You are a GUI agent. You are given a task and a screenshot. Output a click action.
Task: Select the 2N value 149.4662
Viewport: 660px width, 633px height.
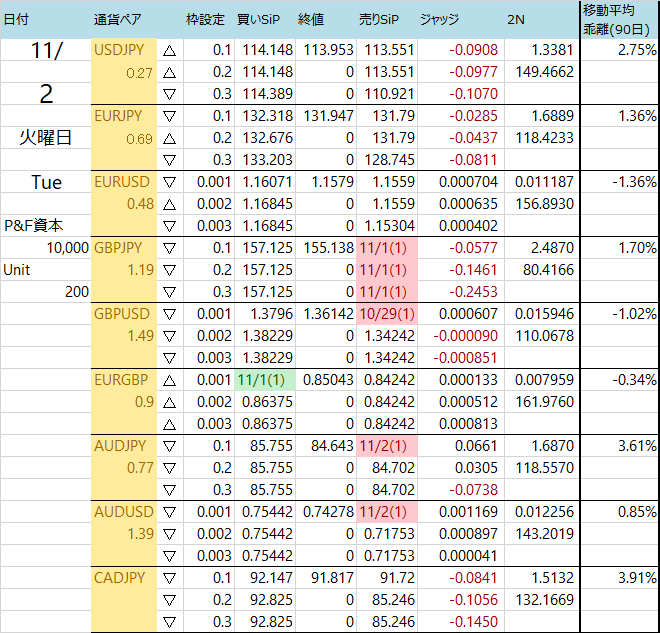[x=545, y=72]
